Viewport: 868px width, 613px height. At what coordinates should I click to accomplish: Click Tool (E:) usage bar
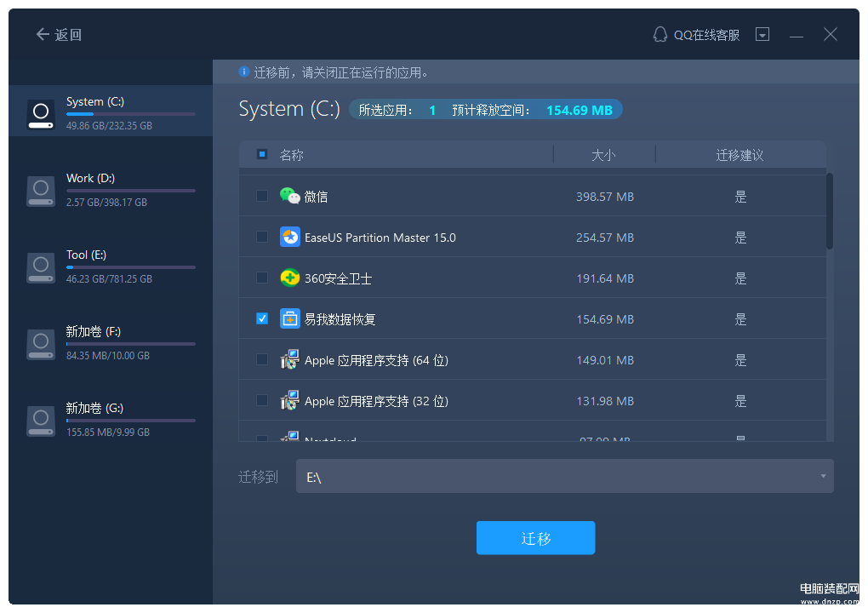(x=131, y=267)
